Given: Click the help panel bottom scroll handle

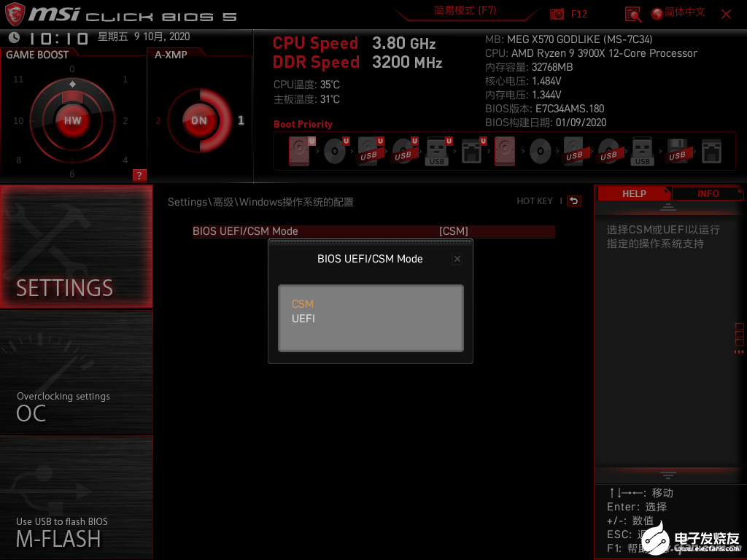Looking at the screenshot, I should click(668, 475).
